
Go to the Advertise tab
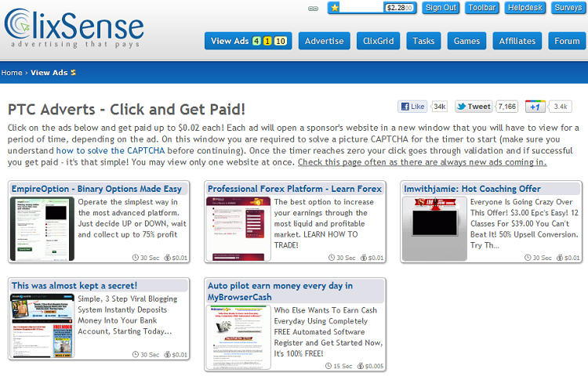click(324, 41)
